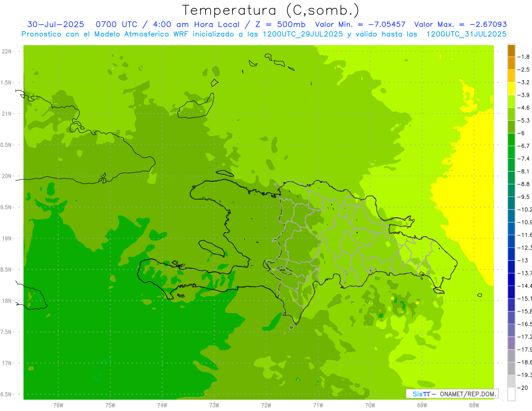
Task: Click the '1200UTC_31JUL2025' valid-until time
Action: 466,34
